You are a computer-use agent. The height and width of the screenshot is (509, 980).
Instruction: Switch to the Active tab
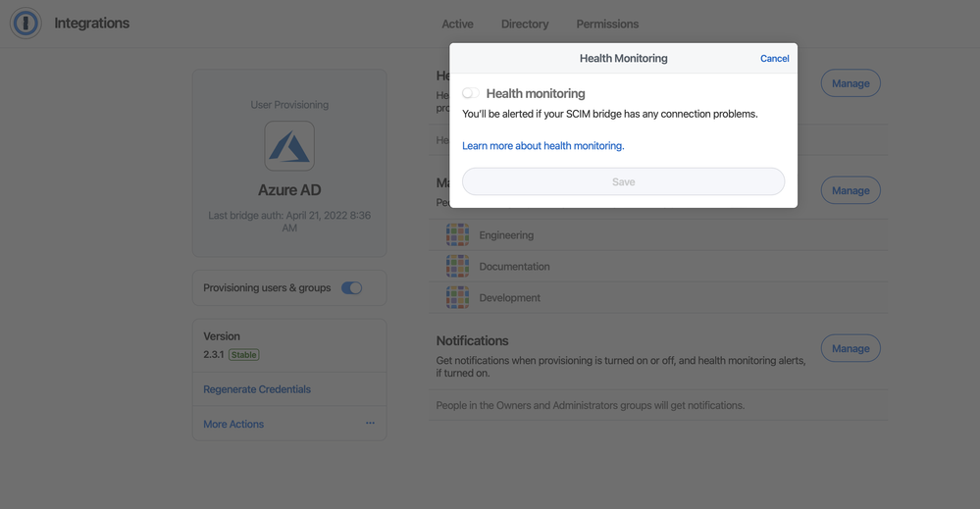[x=457, y=25]
